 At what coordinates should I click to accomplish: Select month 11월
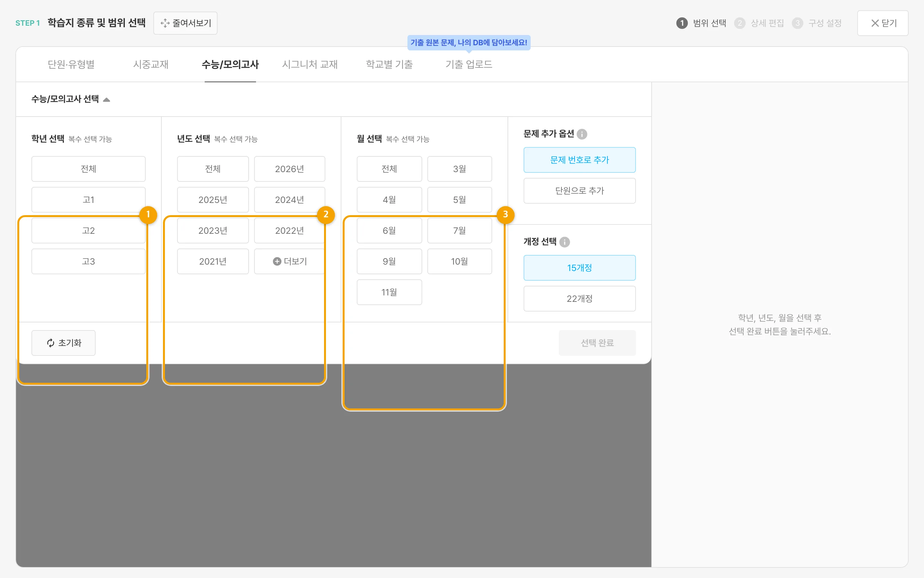click(389, 293)
